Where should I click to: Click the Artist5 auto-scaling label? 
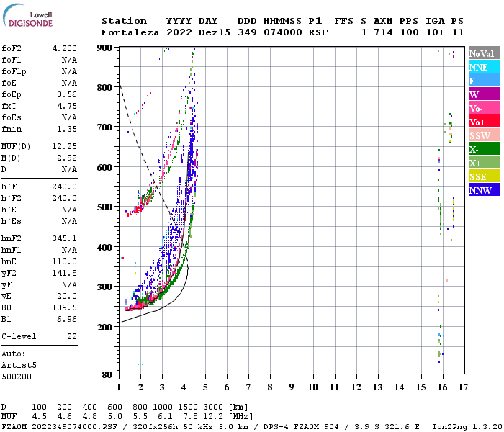(19, 366)
